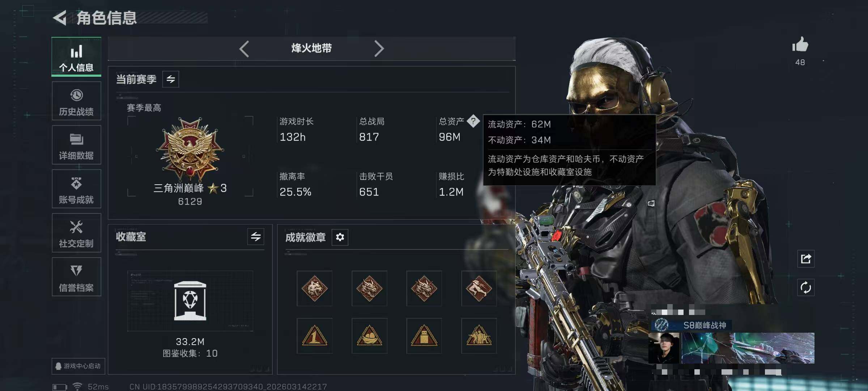Open the 烽火地带 mode selector
The height and width of the screenshot is (391, 868).
tap(311, 48)
